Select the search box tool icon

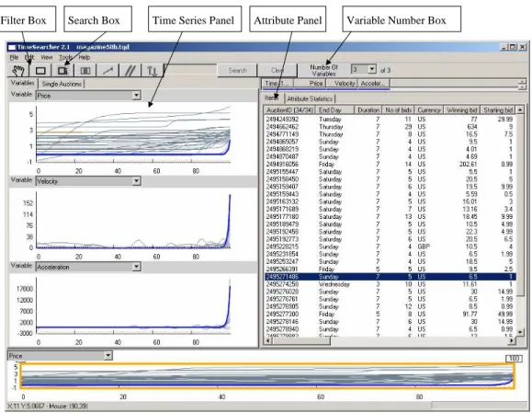[x=62, y=71]
